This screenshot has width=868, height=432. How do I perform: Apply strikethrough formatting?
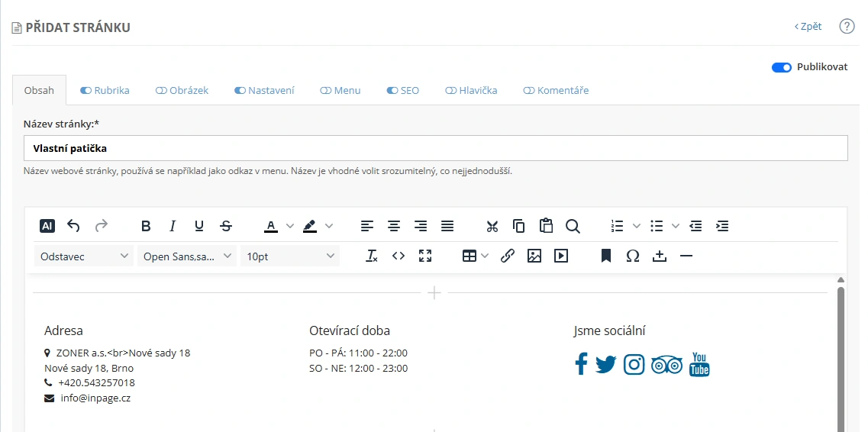[226, 226]
